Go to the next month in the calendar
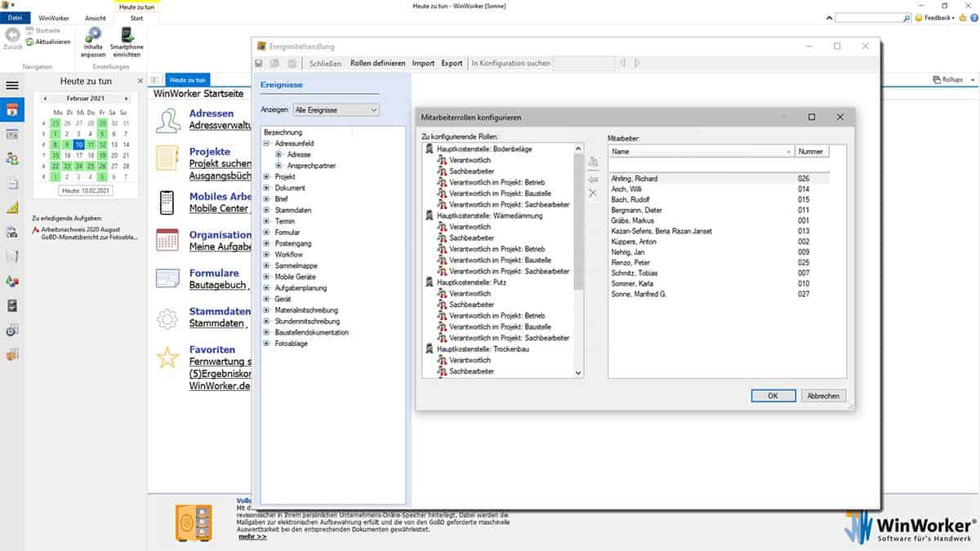980x551 pixels. coord(126,98)
